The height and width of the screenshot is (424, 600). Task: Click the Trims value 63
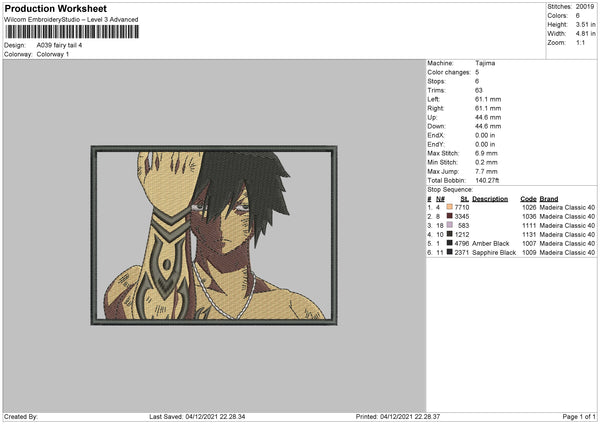[x=479, y=90]
